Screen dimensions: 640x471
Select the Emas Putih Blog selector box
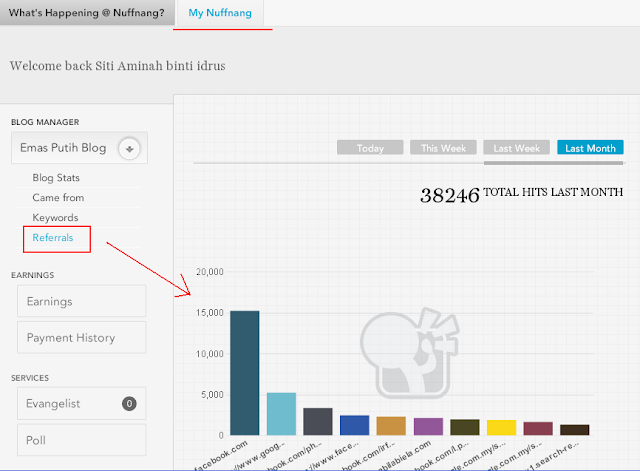(79, 148)
